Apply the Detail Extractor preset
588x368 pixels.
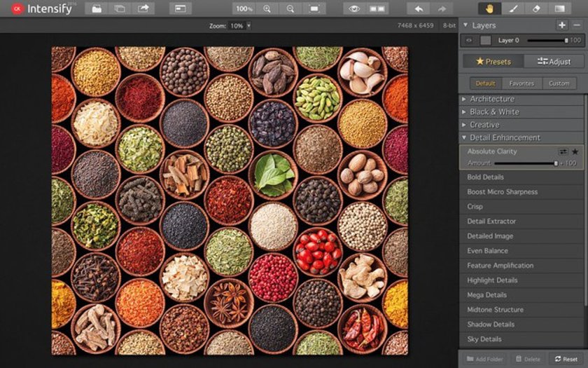tap(521, 222)
